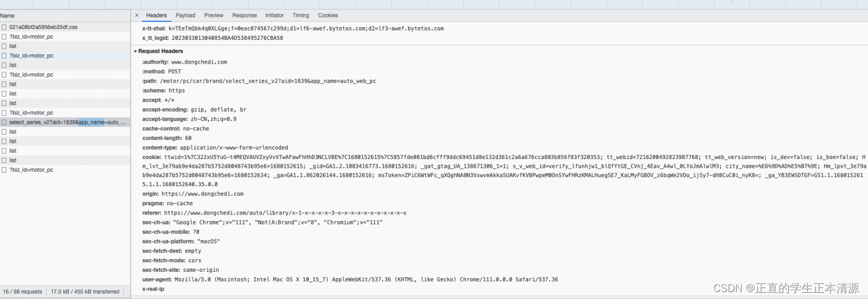Select the sec-ch-ua-mobile ?0 header
The width and height of the screenshot is (868, 299).
coord(171,232)
